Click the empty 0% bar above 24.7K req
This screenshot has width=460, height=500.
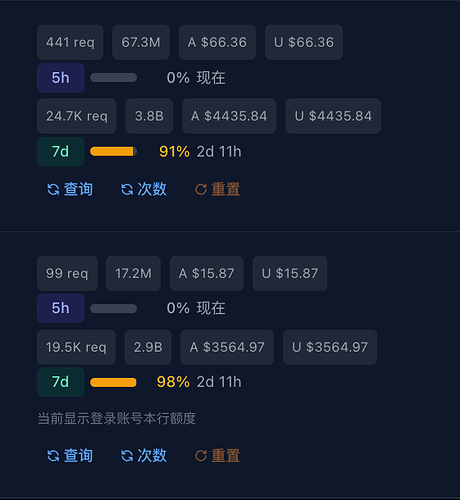(113, 78)
